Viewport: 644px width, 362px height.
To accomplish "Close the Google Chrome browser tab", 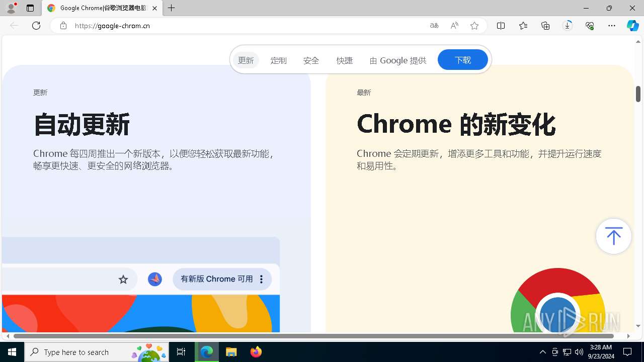I will [154, 8].
